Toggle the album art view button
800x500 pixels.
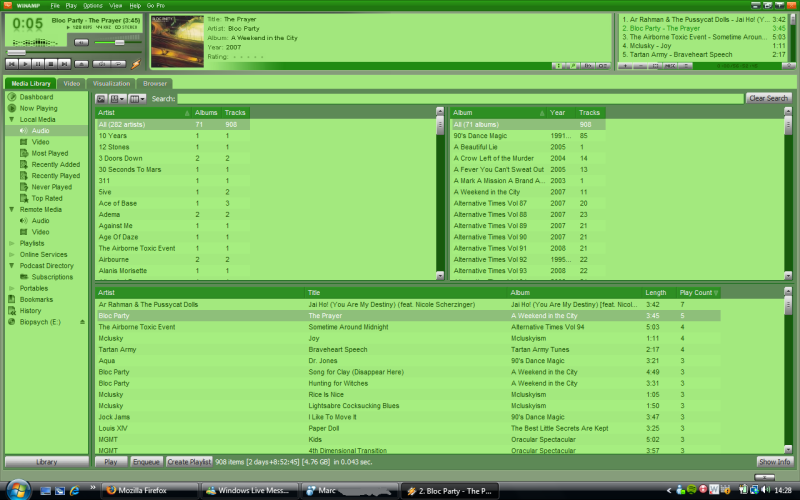coord(101,99)
